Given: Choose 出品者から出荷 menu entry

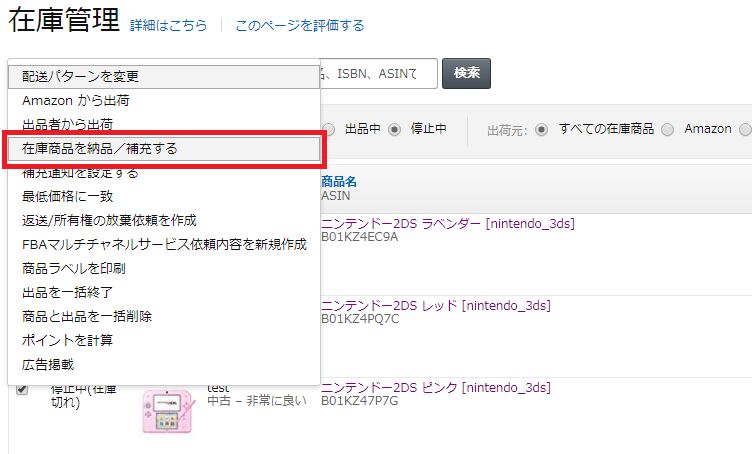Looking at the screenshot, I should click(x=164, y=125).
